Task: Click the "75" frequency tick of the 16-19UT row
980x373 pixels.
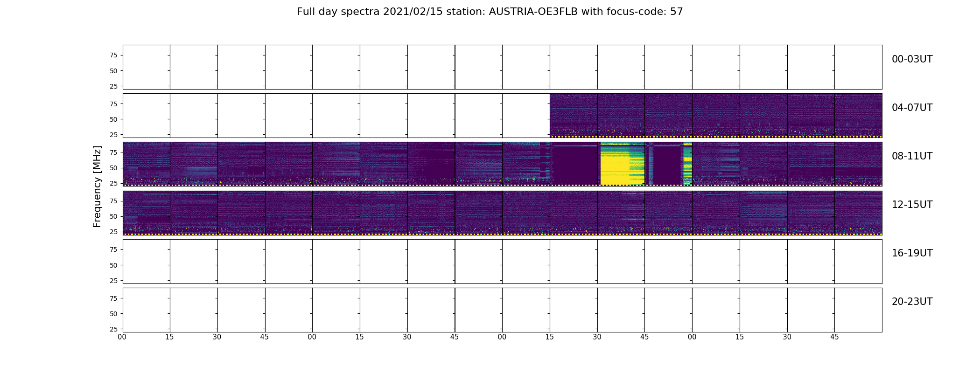Action: [x=113, y=249]
